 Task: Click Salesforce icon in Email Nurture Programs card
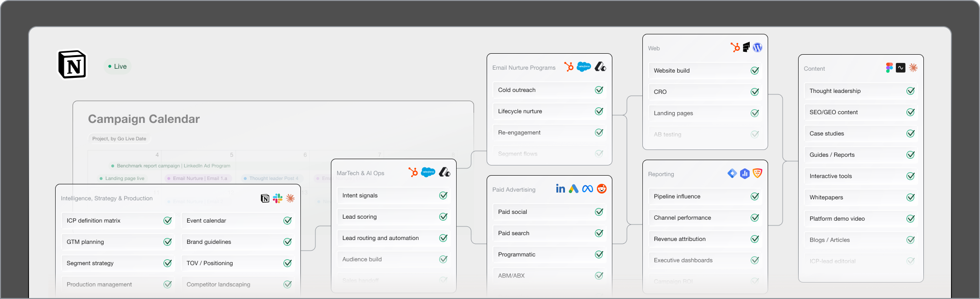pos(584,67)
